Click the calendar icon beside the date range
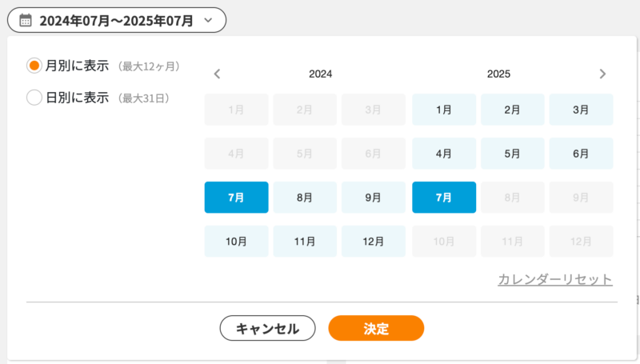Screen dimensions: 640x364 tap(26, 21)
